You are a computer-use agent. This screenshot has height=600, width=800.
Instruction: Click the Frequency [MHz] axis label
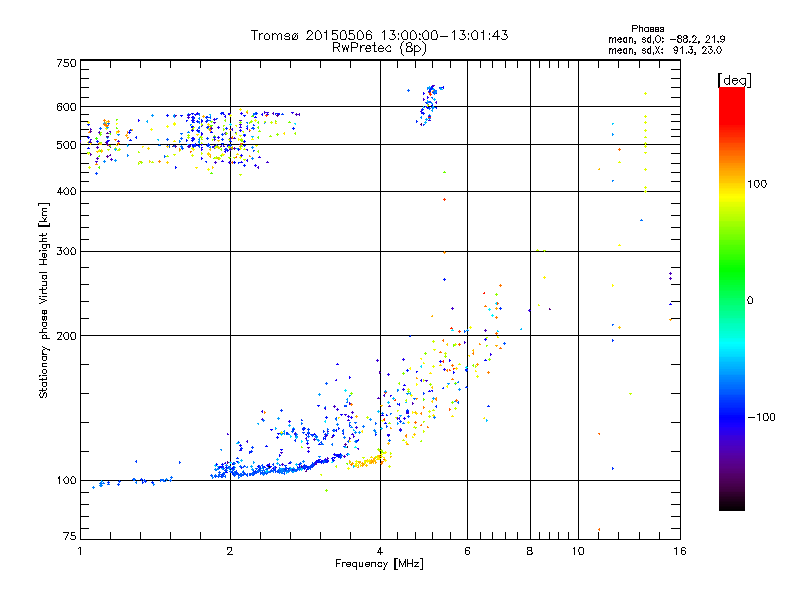click(379, 564)
